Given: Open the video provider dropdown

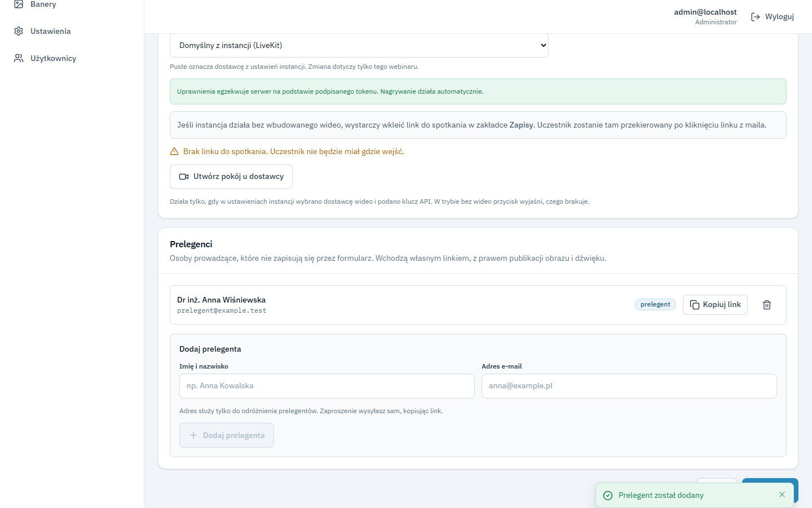Looking at the screenshot, I should tap(359, 45).
